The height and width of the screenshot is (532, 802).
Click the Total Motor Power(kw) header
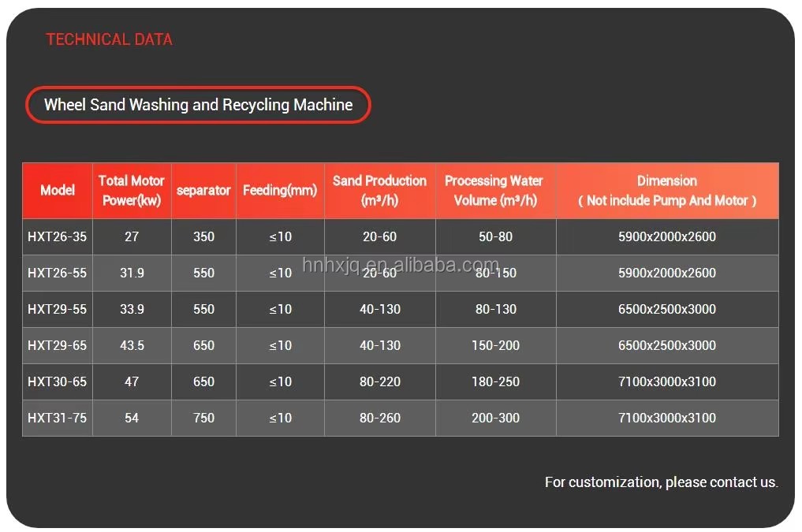tap(132, 190)
